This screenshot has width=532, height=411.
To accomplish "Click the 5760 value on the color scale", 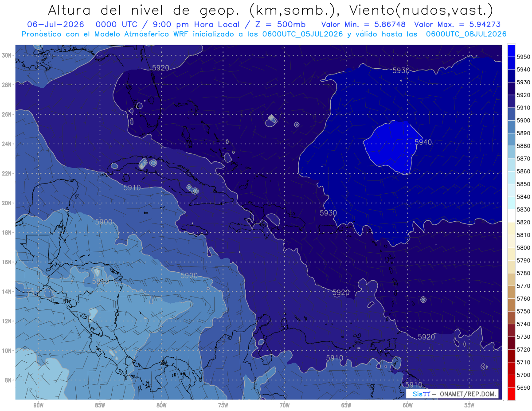I will pos(524,298).
